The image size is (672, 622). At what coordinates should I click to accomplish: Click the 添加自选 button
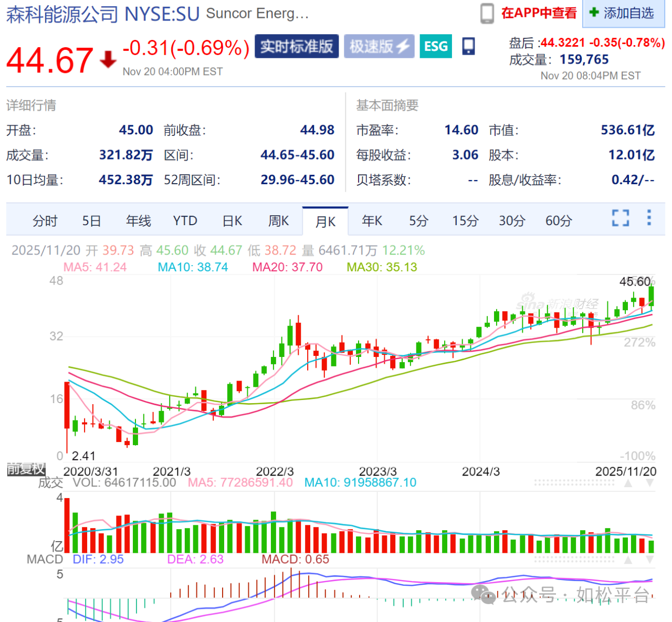[623, 13]
